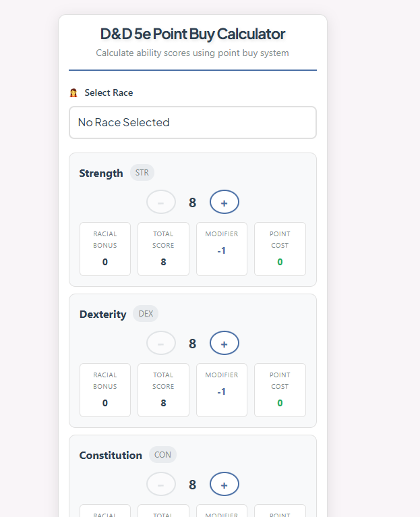
Task: Click the Strength Modifier card
Action: pos(222,249)
